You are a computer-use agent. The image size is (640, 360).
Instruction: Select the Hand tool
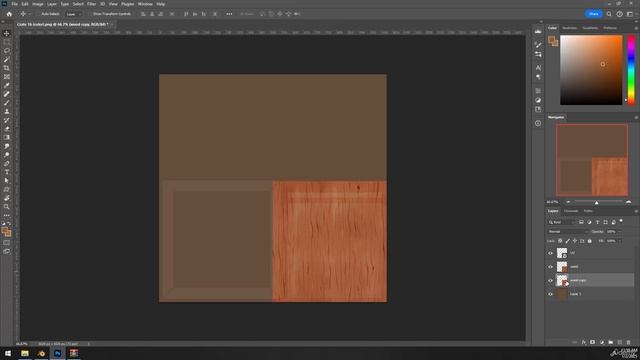click(x=7, y=198)
